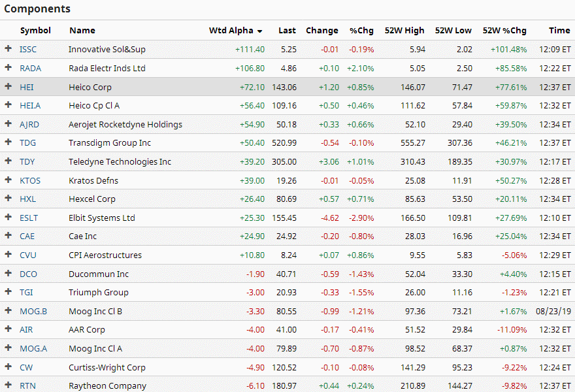Click the %Chg value -2.90%
Image resolution: width=575 pixels, height=392 pixels.
click(361, 218)
